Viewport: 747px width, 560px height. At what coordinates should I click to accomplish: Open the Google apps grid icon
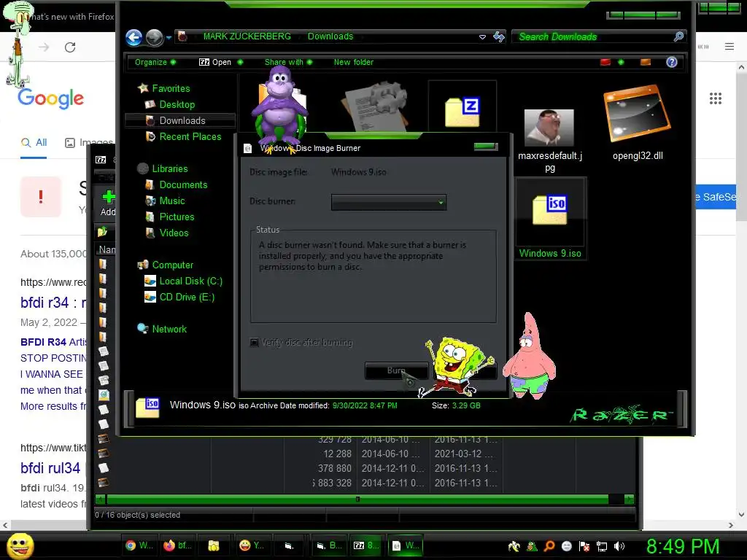[x=716, y=98]
